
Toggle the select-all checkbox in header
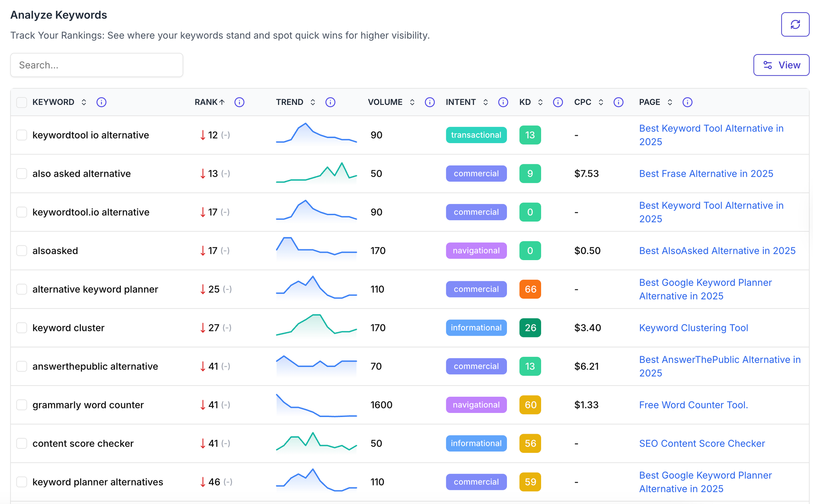coord(22,102)
